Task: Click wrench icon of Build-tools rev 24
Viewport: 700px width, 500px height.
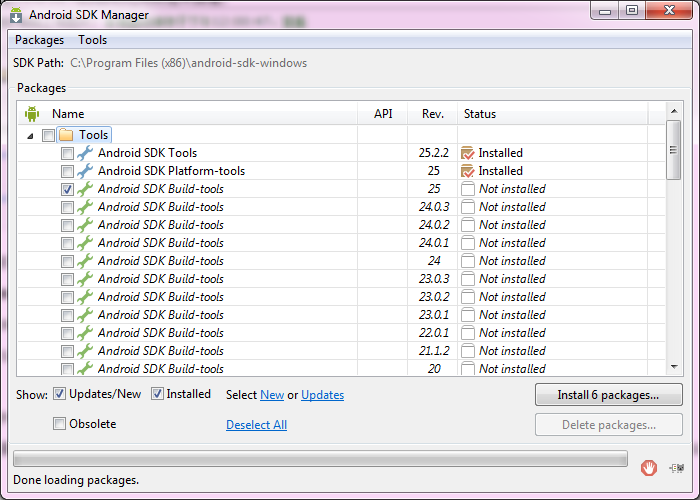Action: click(x=85, y=261)
